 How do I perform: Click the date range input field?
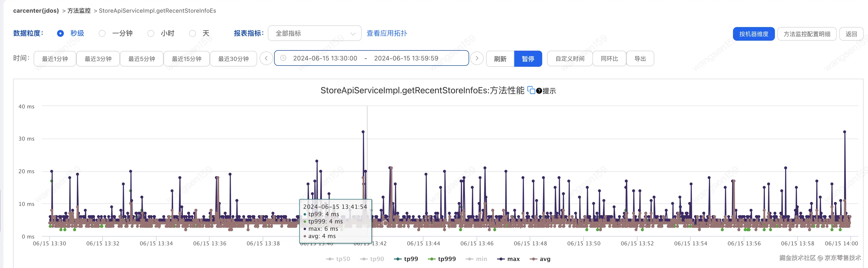click(371, 58)
